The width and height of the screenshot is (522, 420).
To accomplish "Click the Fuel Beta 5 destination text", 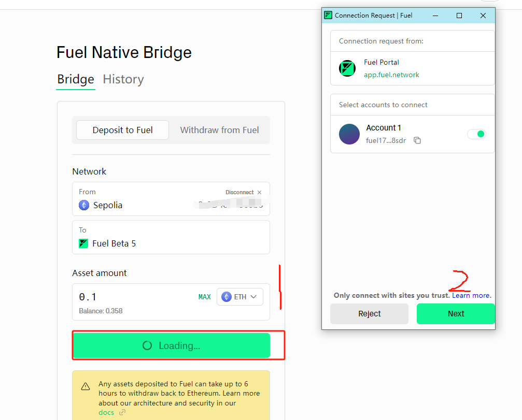I will [x=114, y=243].
